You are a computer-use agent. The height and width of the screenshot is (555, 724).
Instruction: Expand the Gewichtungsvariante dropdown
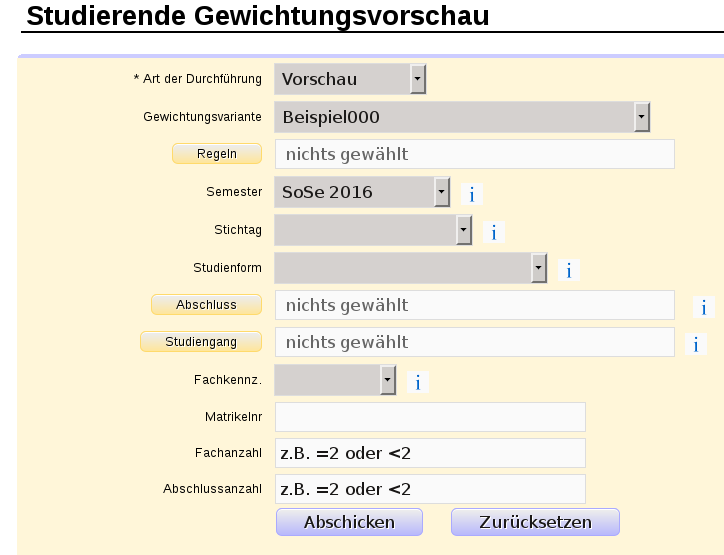point(462,117)
